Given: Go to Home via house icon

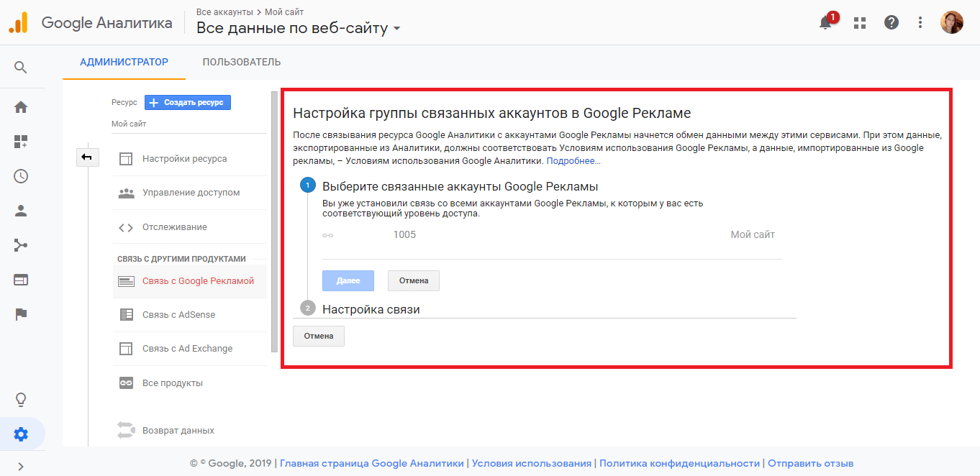Looking at the screenshot, I should point(21,107).
